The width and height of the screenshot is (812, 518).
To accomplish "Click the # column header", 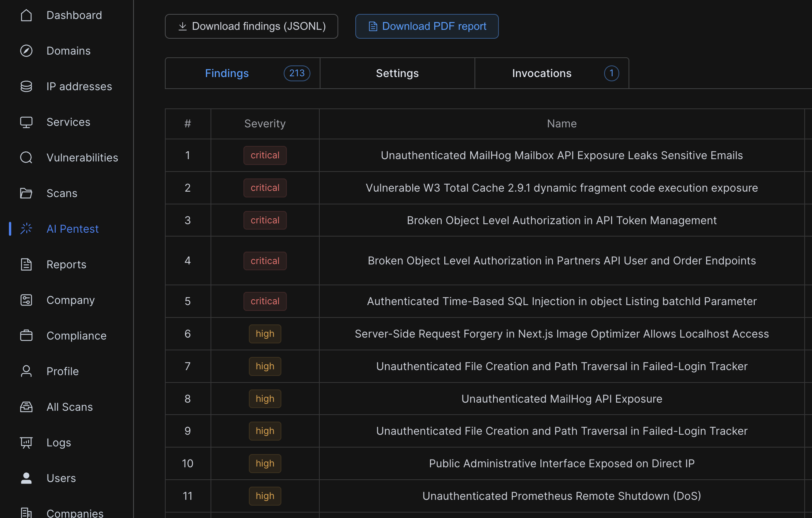I will click(188, 123).
